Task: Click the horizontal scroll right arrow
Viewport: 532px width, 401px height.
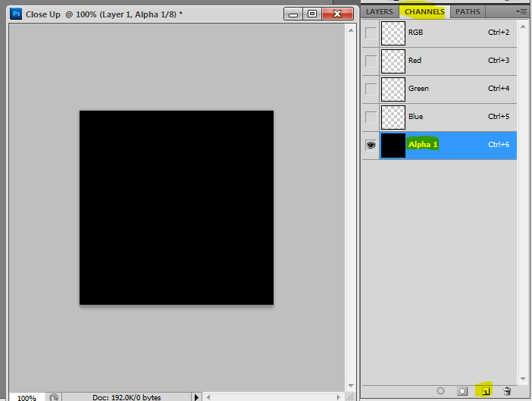Action: tap(338, 397)
